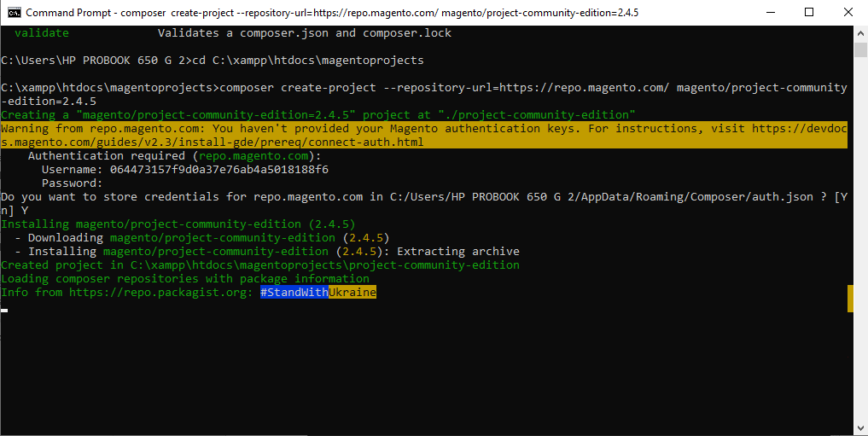Click the green 'validate' command text

coord(42,33)
